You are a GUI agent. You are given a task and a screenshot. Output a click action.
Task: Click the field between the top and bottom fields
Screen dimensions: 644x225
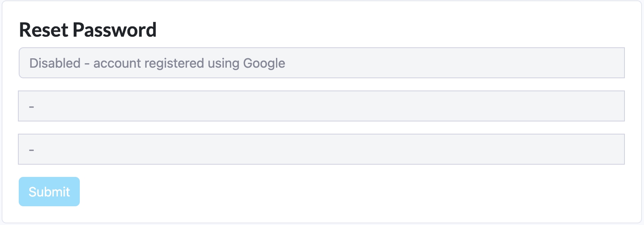(x=322, y=106)
